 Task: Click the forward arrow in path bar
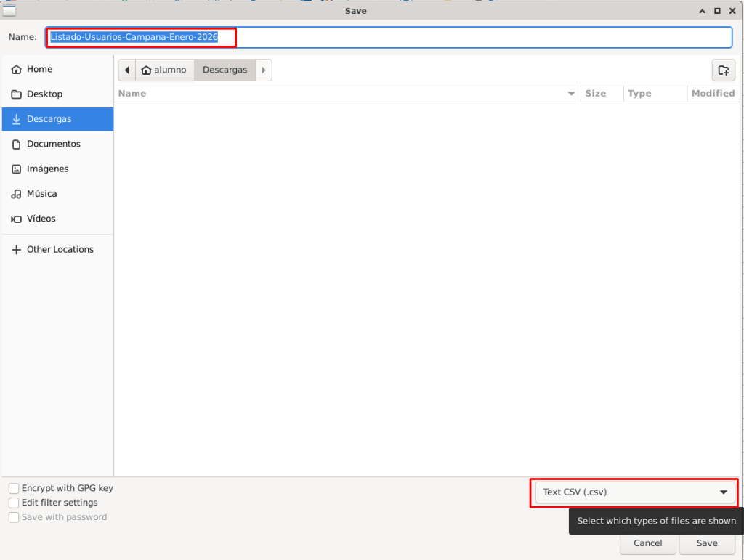click(263, 70)
